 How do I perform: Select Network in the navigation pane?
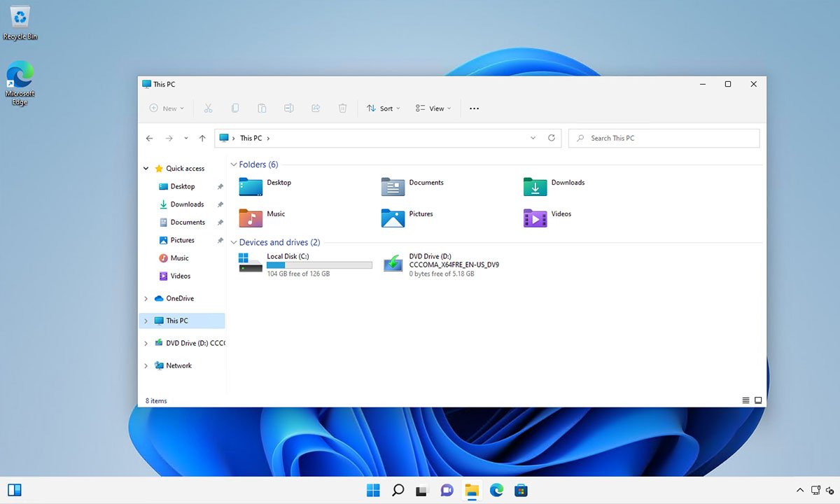(x=178, y=365)
